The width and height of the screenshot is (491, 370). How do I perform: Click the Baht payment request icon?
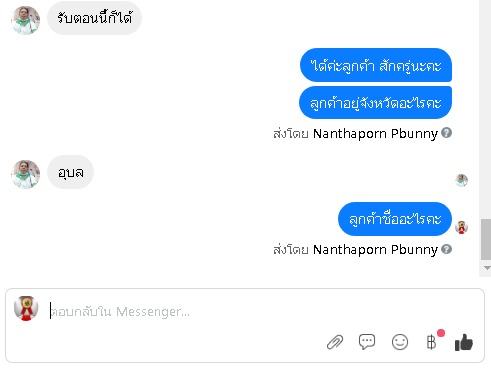click(x=431, y=342)
